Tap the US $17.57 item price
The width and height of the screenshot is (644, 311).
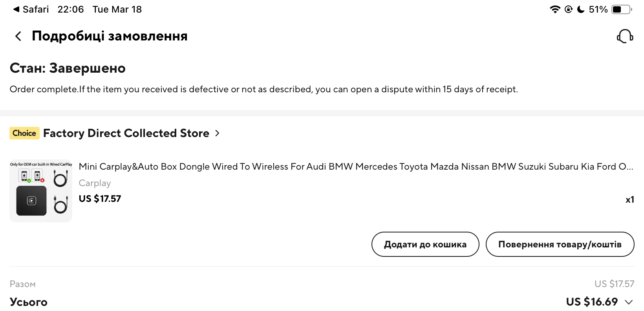(x=100, y=199)
